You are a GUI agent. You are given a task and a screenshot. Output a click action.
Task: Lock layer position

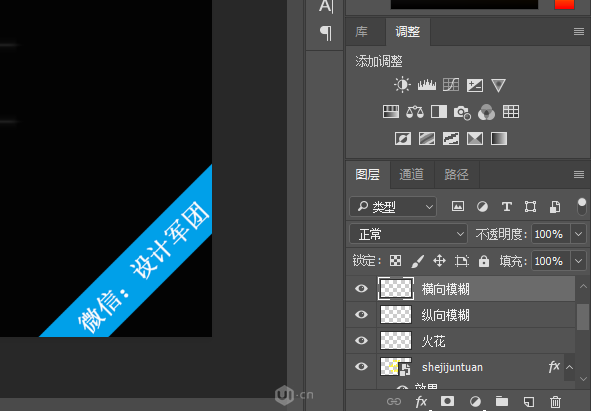pyautogui.click(x=439, y=261)
